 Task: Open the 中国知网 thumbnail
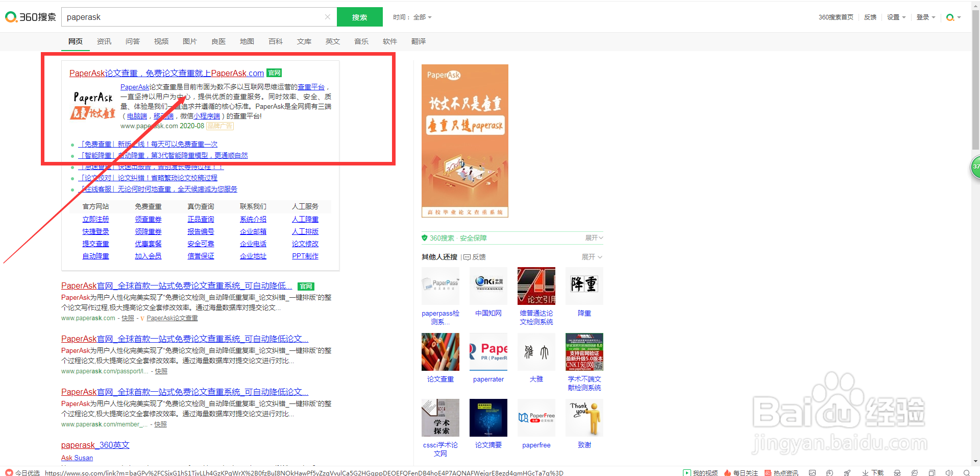tap(488, 287)
